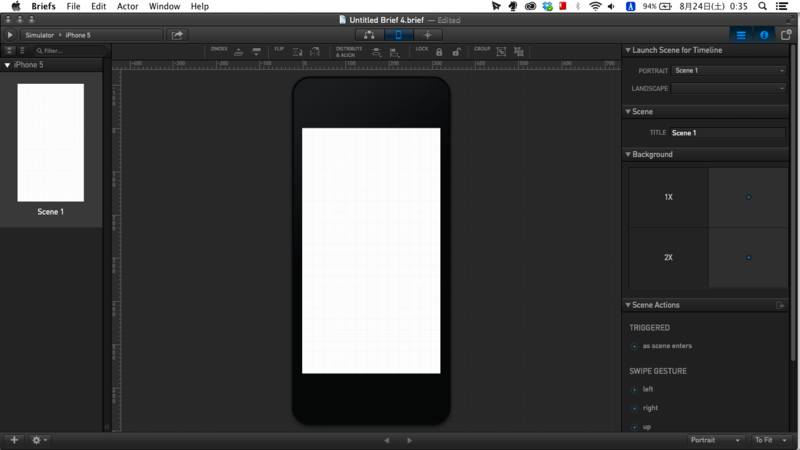Viewport: 800px width, 450px height.
Task: Add 1X background image well
Action: coord(748,197)
